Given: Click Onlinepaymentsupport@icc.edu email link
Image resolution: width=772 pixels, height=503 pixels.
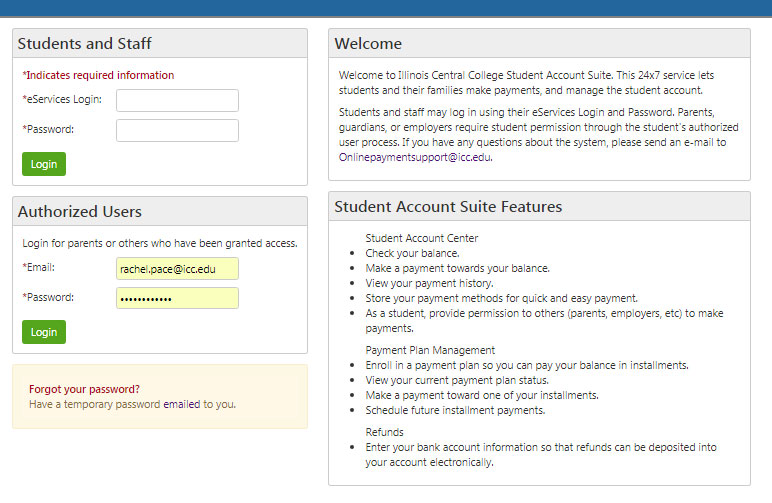Looking at the screenshot, I should 415,157.
